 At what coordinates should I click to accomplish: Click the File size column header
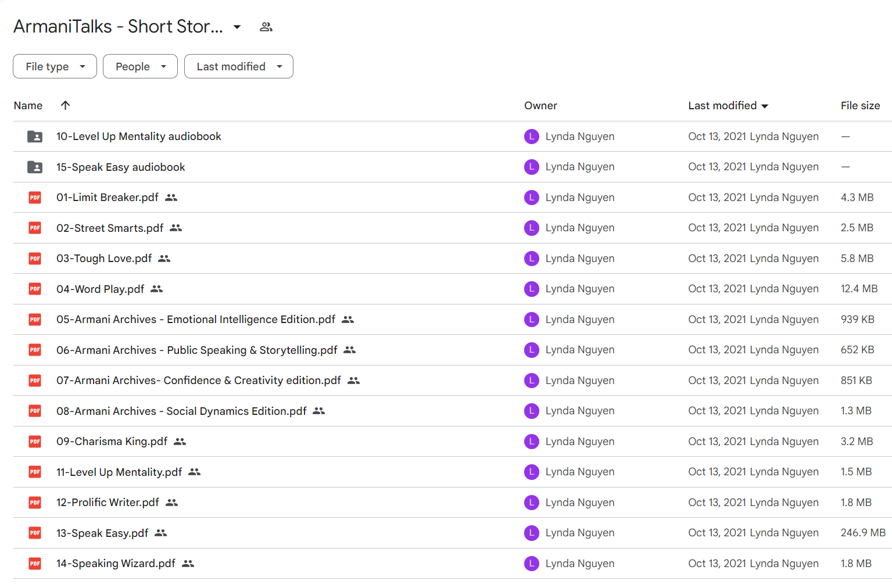click(860, 106)
